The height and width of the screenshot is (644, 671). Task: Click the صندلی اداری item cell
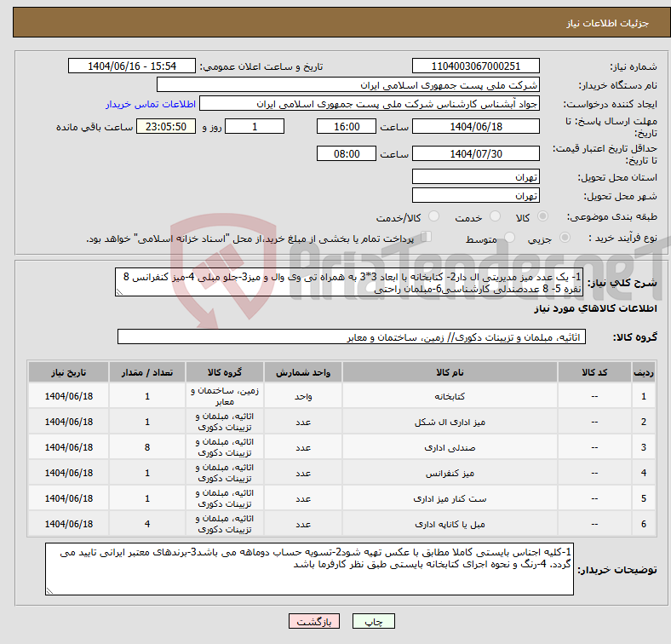(450, 447)
